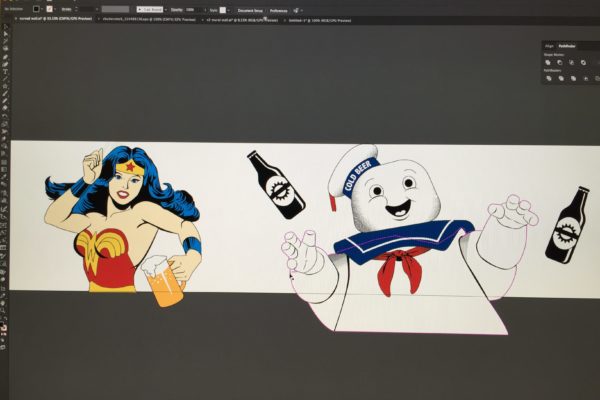The image size is (600, 400).
Task: Select the beer mug illustration
Action: 163,281
